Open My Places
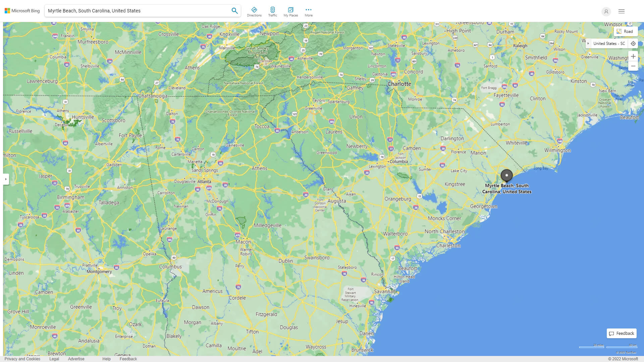Screen dimensions: 644x362 (290, 11)
